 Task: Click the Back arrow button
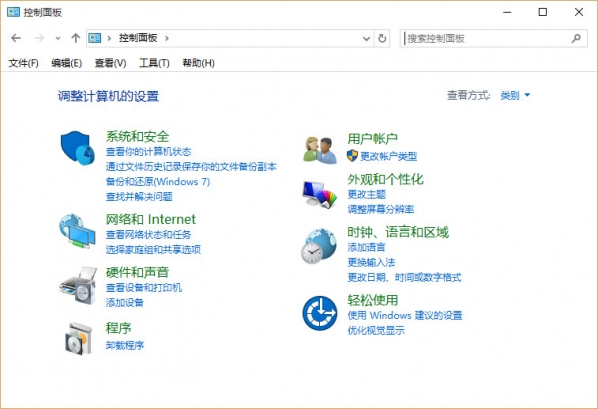[x=16, y=38]
